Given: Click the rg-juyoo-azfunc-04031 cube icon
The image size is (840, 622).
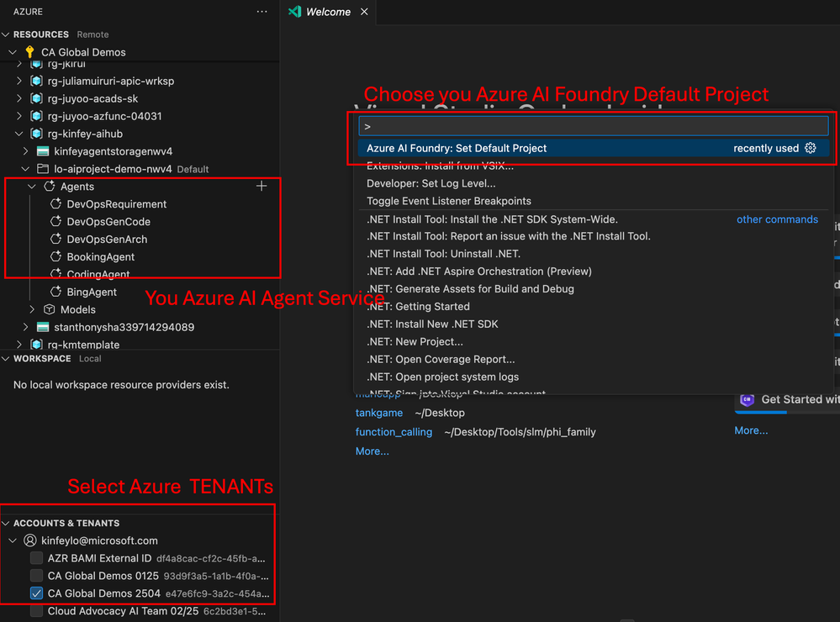Looking at the screenshot, I should (36, 116).
